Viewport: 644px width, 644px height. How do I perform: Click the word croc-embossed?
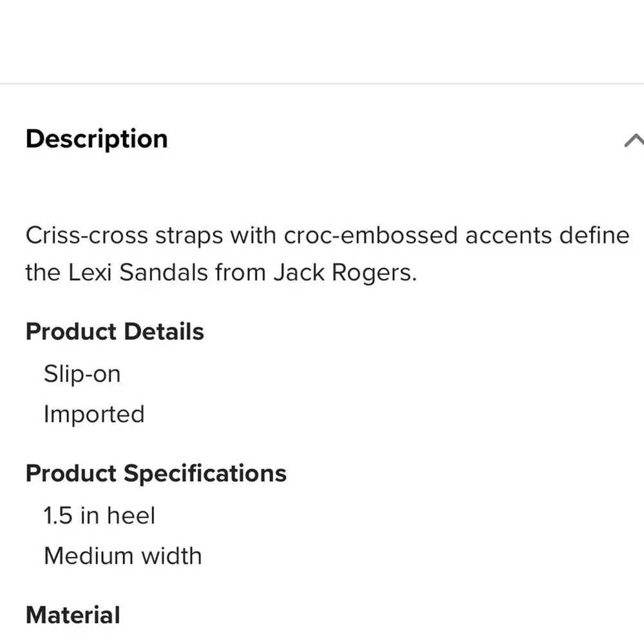tap(371, 236)
